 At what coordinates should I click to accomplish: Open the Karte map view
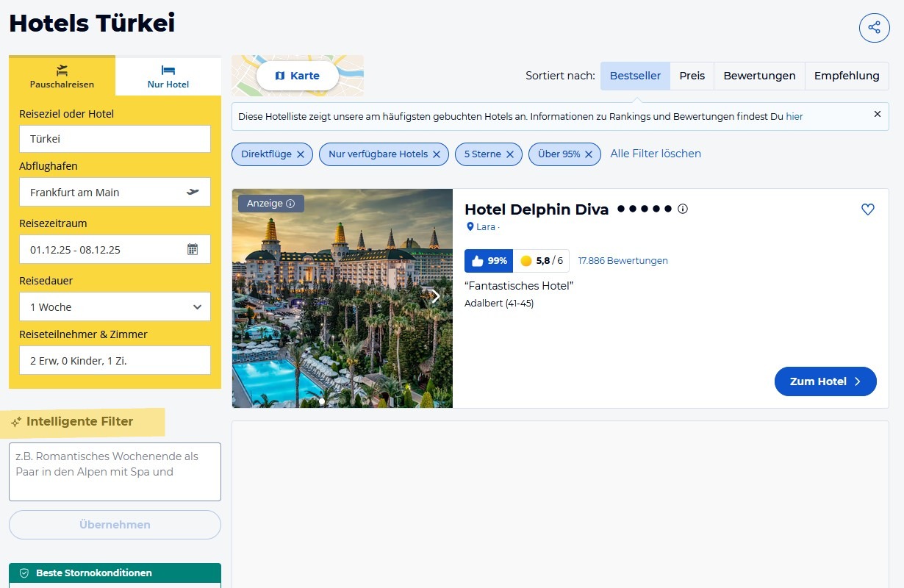click(298, 76)
